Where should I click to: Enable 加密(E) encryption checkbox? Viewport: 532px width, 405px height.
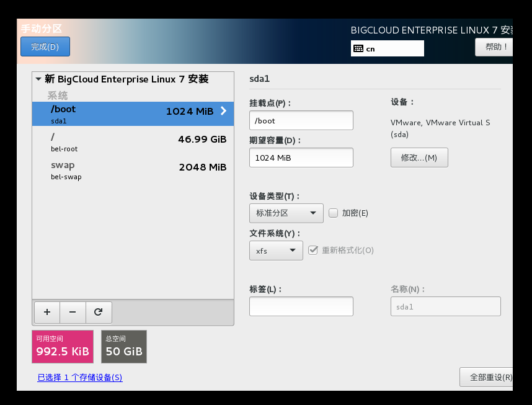(x=333, y=213)
